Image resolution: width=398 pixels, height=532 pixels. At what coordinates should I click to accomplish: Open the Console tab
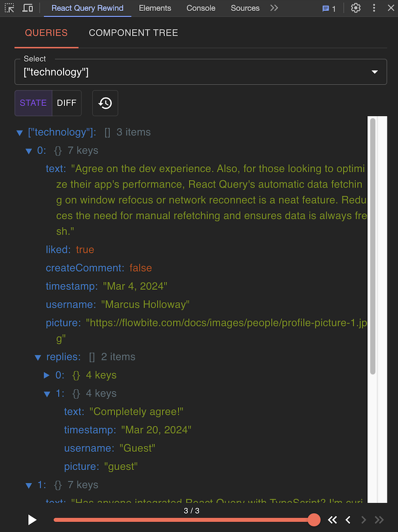pyautogui.click(x=201, y=8)
